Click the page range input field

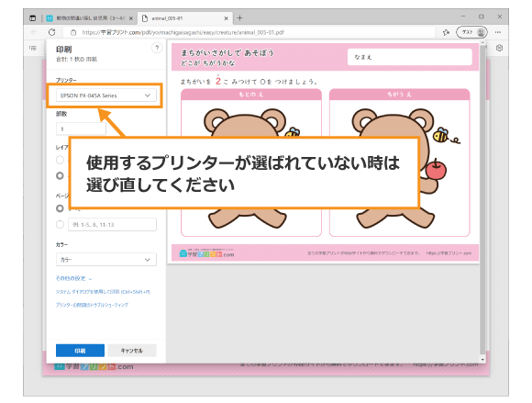pyautogui.click(x=112, y=224)
